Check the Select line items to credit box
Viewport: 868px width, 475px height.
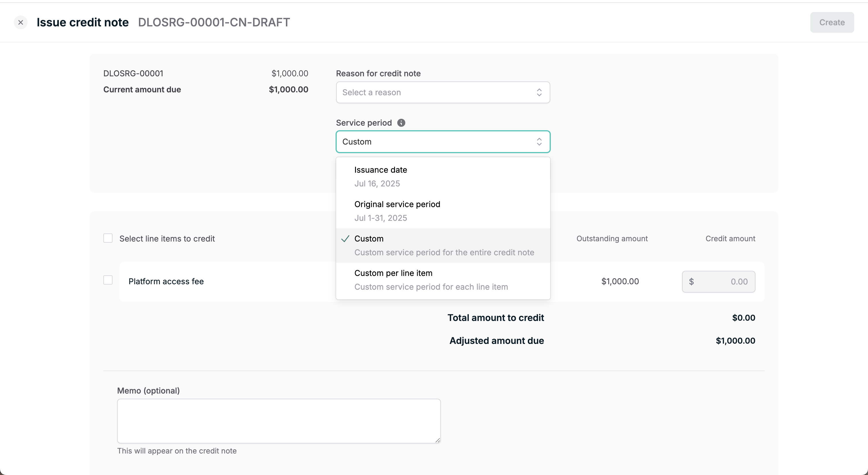[108, 238]
